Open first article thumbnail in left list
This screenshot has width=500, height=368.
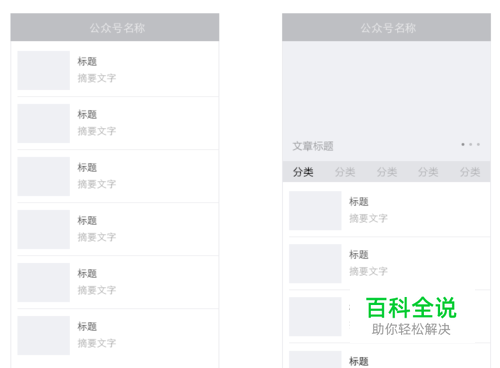(x=44, y=70)
